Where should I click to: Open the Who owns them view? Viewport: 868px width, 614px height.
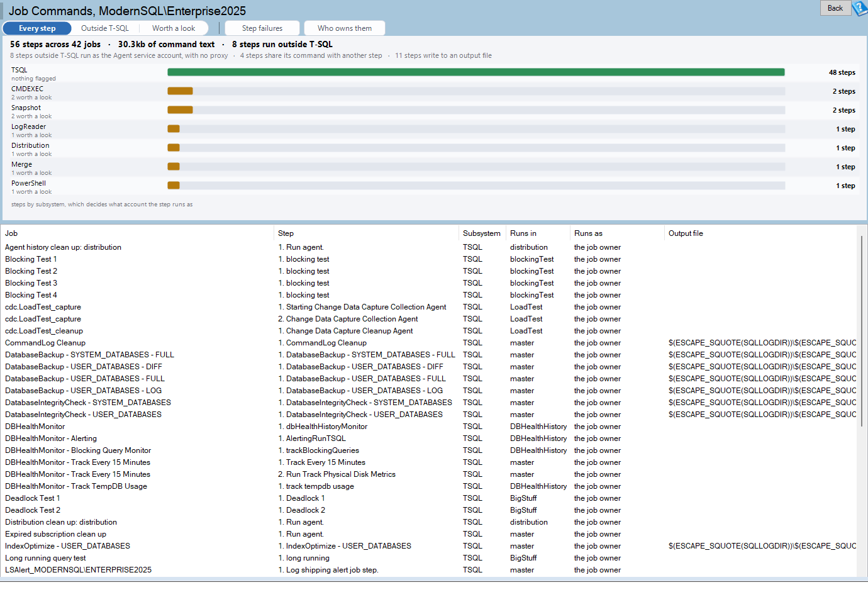(x=345, y=28)
